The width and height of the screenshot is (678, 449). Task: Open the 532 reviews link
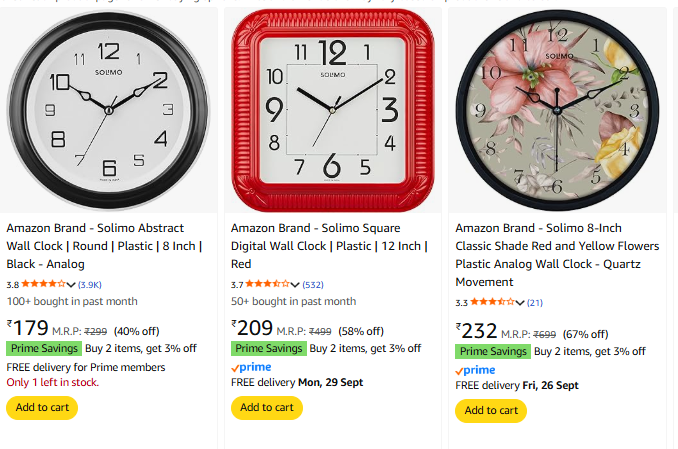[x=313, y=285]
